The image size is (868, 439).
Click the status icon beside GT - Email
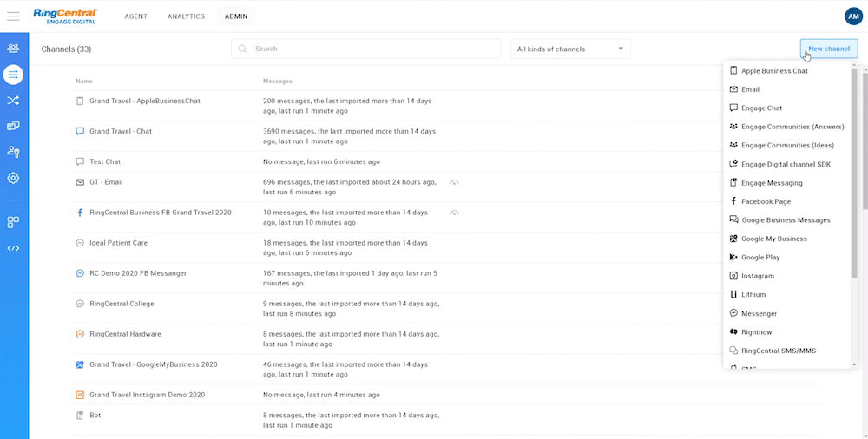454,182
